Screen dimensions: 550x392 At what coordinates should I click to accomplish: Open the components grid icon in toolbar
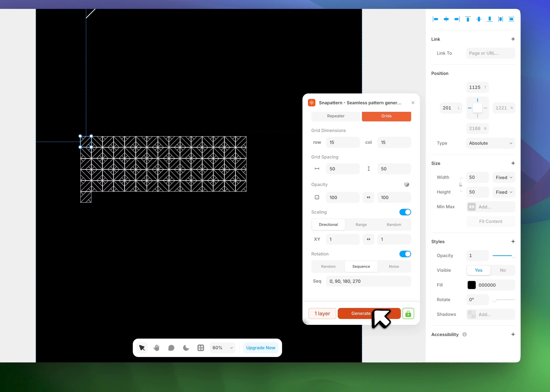click(x=201, y=348)
